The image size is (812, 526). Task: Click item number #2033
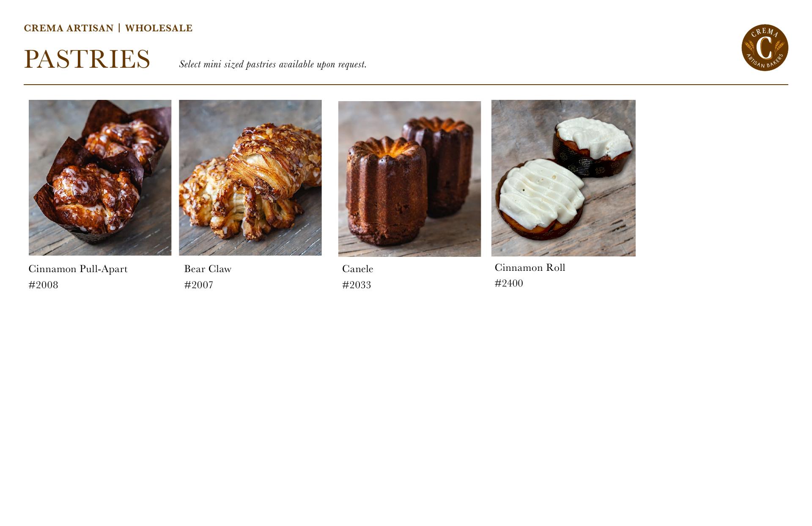tap(357, 285)
